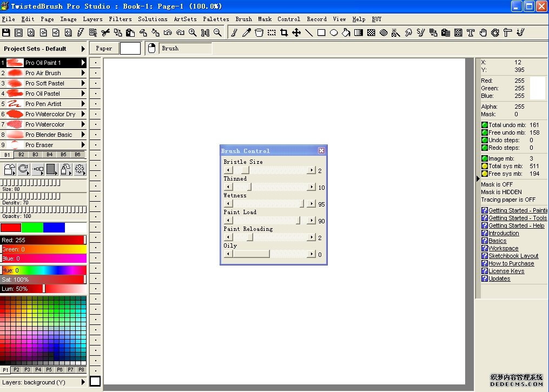
Task: Pick the Pro Pen Artist brush
Action: tap(43, 104)
